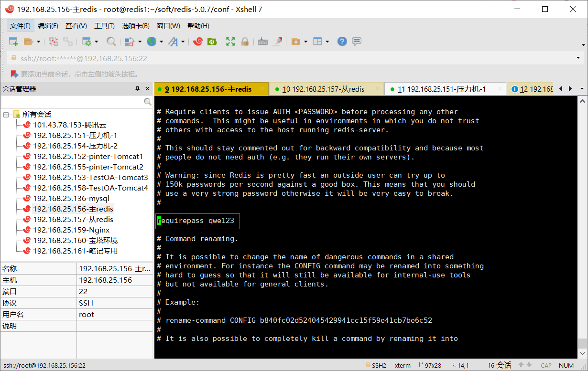
Task: Click the folder-plus toolbar icon
Action: (295, 42)
